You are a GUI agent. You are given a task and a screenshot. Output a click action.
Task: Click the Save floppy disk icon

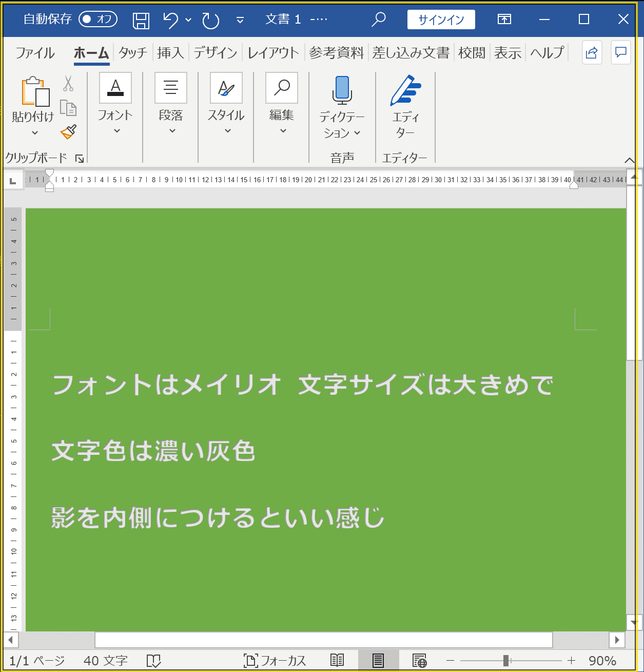[x=141, y=20]
